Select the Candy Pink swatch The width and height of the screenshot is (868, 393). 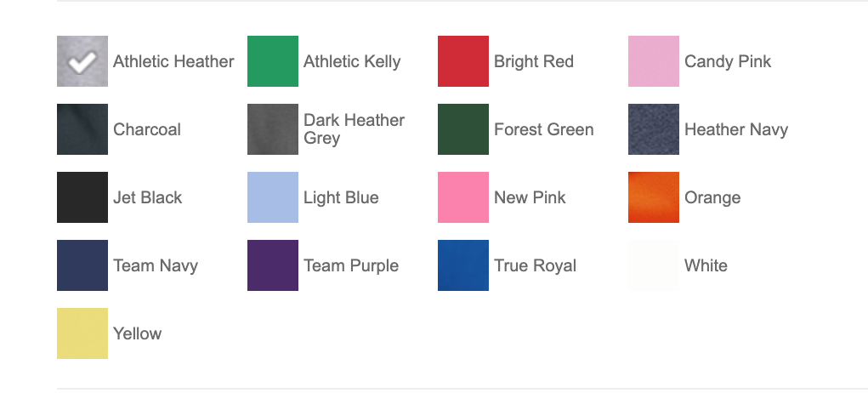coord(654,61)
